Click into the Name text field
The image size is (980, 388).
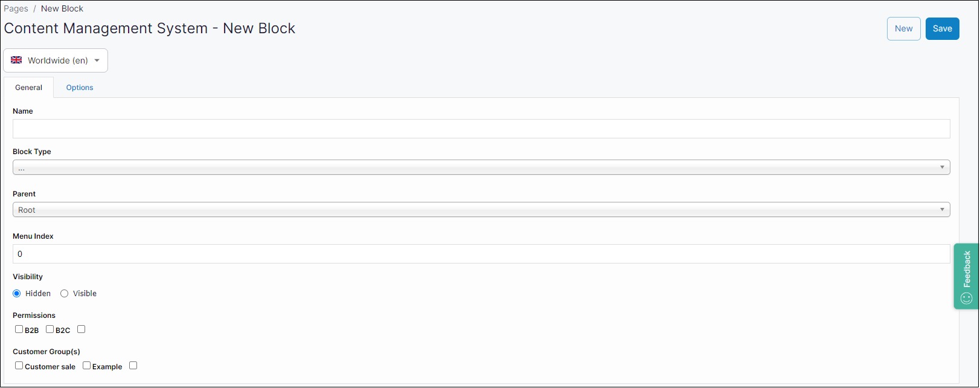[x=481, y=129]
